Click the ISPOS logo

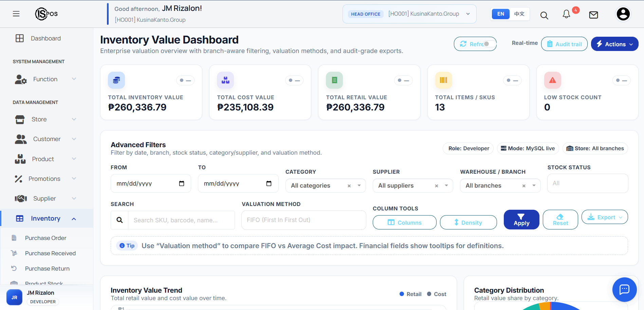click(47, 14)
